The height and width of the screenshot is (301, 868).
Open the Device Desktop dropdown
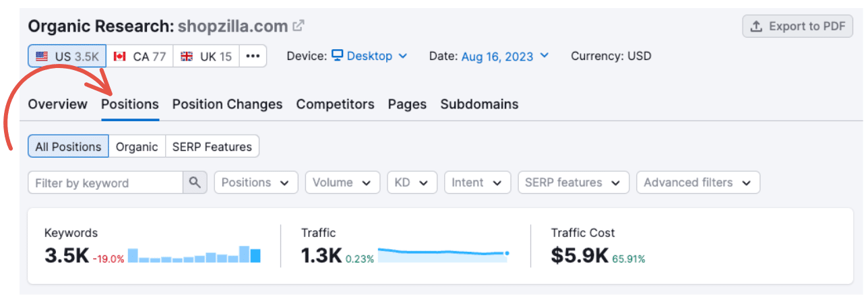click(369, 56)
